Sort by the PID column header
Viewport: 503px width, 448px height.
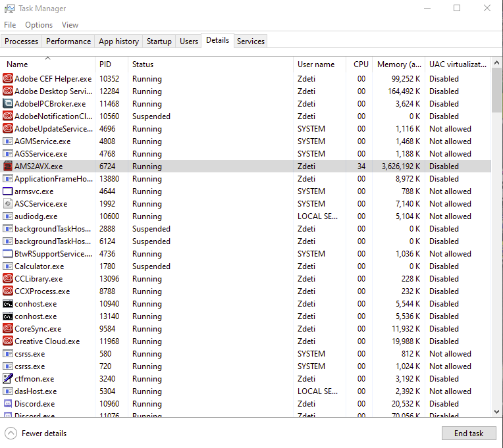coord(111,64)
